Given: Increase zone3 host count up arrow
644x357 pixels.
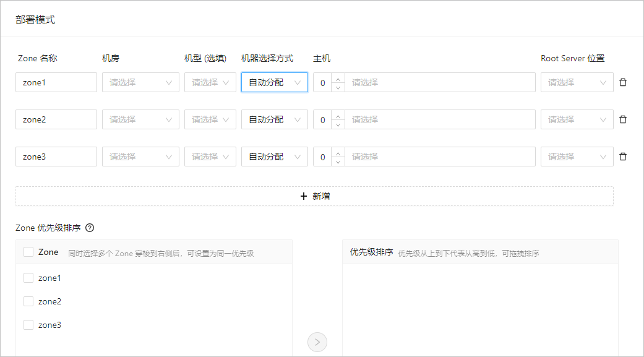Looking at the screenshot, I should click(338, 152).
